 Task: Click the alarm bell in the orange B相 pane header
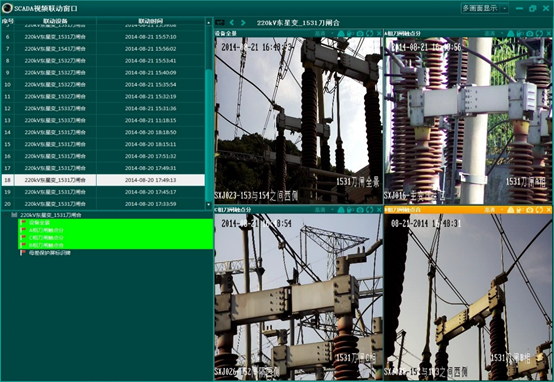tap(511, 210)
